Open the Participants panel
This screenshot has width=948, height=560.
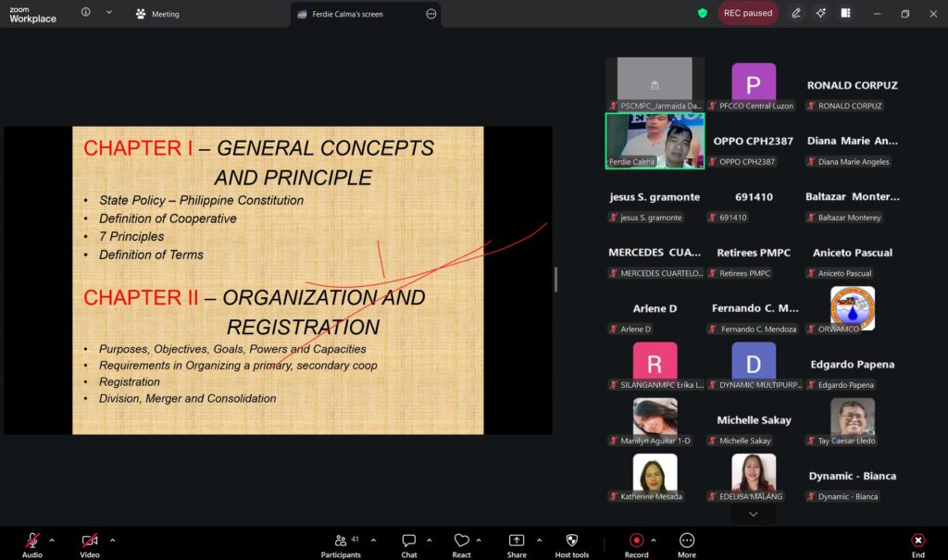pyautogui.click(x=341, y=541)
